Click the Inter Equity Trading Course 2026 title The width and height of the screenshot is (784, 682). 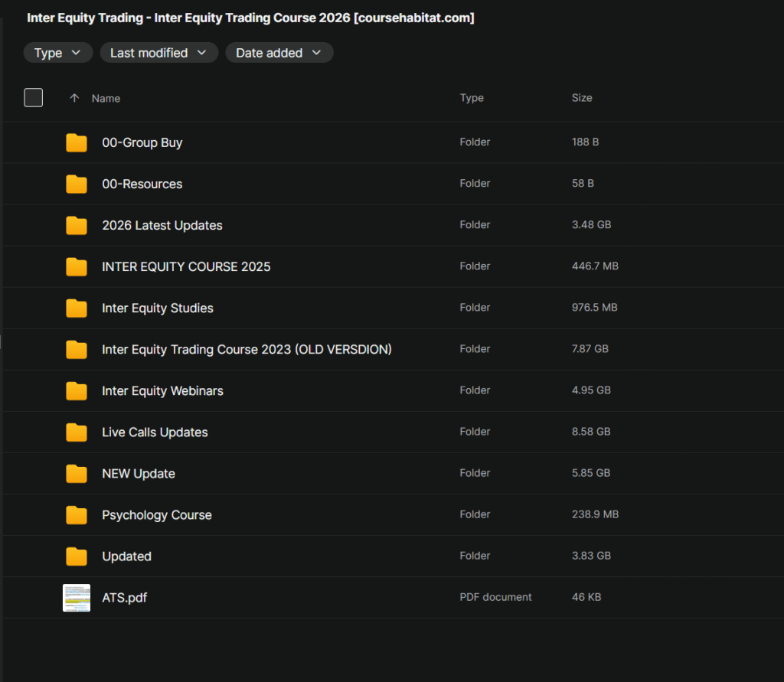[x=250, y=18]
